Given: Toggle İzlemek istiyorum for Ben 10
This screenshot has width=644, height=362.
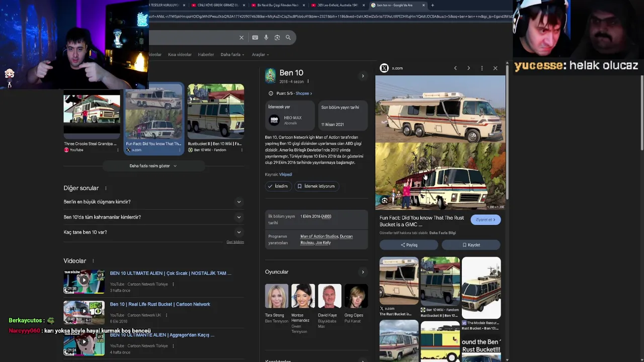Looking at the screenshot, I should [316, 186].
